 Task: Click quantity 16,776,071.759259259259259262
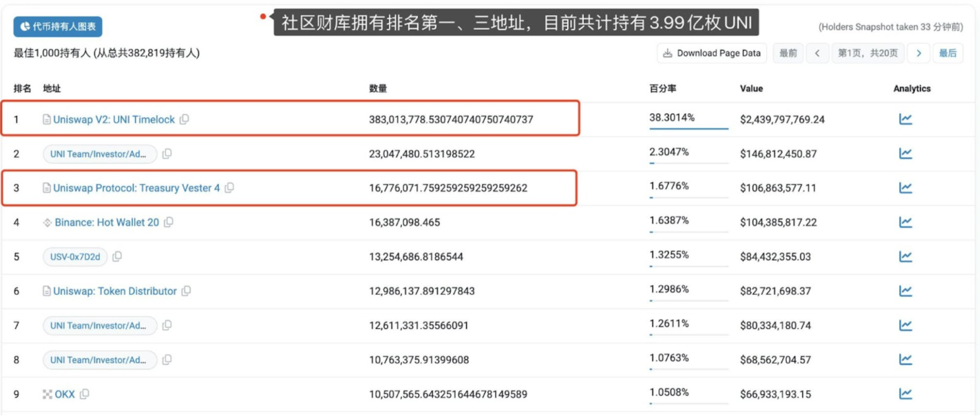(x=449, y=188)
